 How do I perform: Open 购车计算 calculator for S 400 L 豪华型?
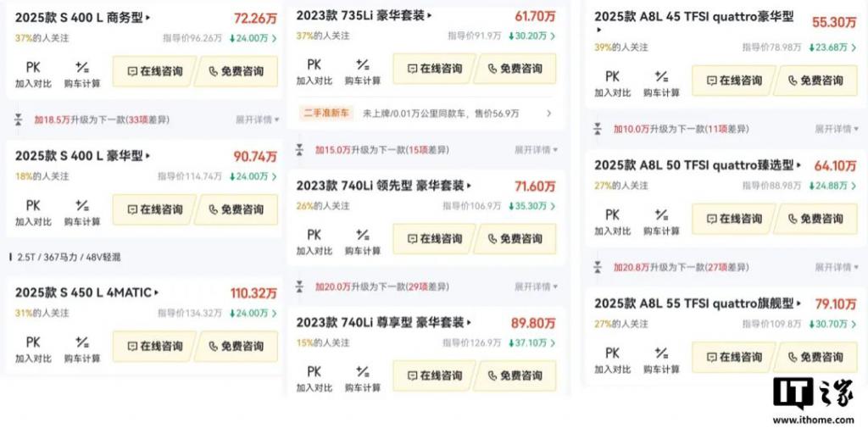[x=82, y=213]
